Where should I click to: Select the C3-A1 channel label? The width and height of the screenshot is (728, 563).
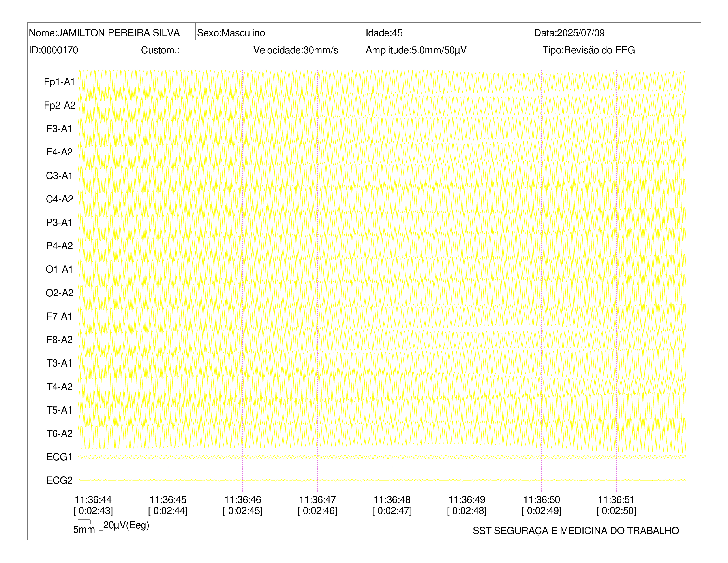tap(59, 176)
